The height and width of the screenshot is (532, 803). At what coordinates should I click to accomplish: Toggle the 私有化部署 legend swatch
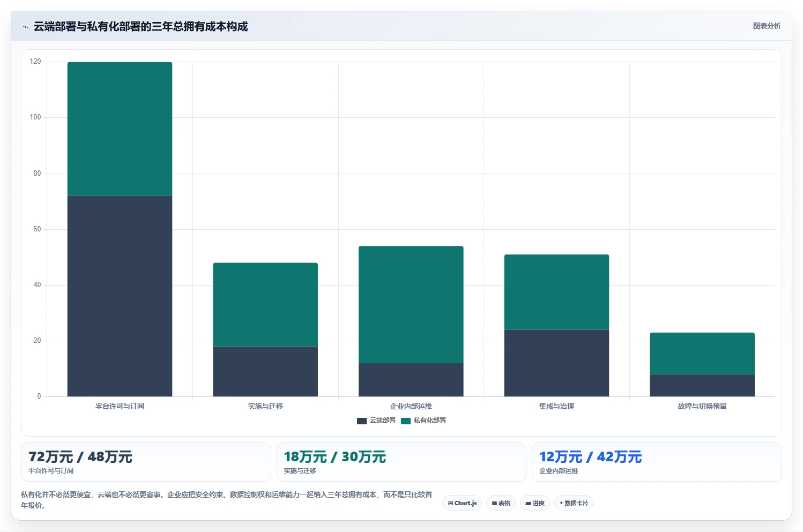point(406,421)
